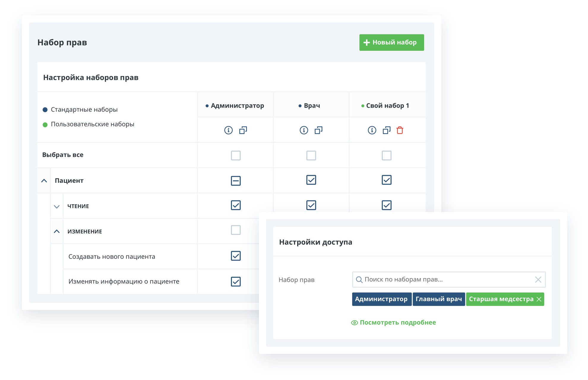The width and height of the screenshot is (588, 380).
Task: Toggle Пациент checkbox in Врач column
Action: click(311, 180)
